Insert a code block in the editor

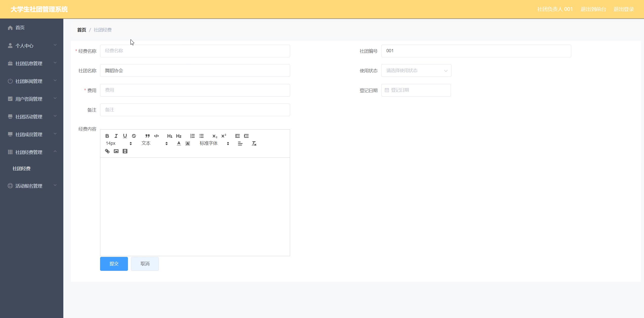click(157, 136)
